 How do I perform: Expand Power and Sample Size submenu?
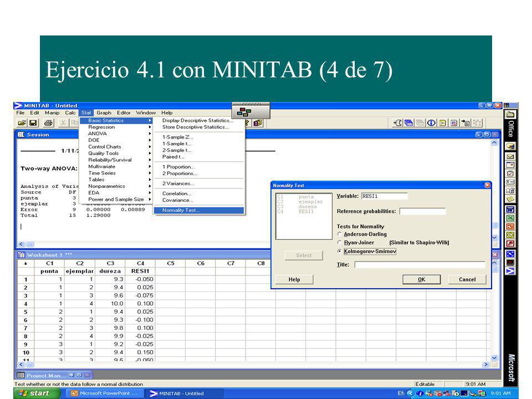point(116,199)
